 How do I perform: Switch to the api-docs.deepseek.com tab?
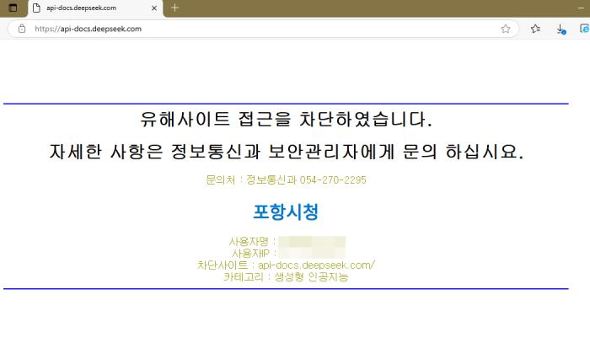[84, 8]
